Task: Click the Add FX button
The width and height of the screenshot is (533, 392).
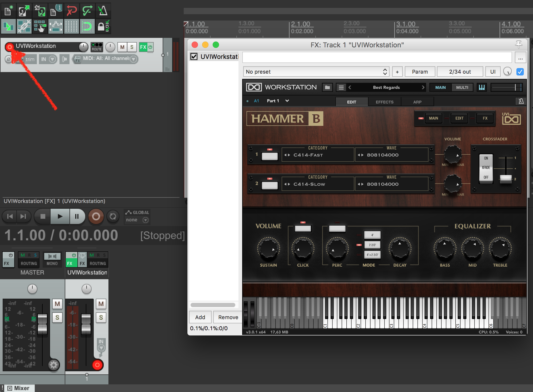Action: pyautogui.click(x=200, y=317)
